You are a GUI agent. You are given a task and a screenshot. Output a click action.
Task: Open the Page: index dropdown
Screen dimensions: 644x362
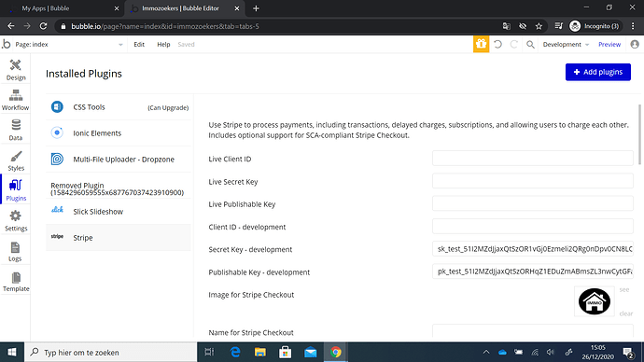(68, 45)
